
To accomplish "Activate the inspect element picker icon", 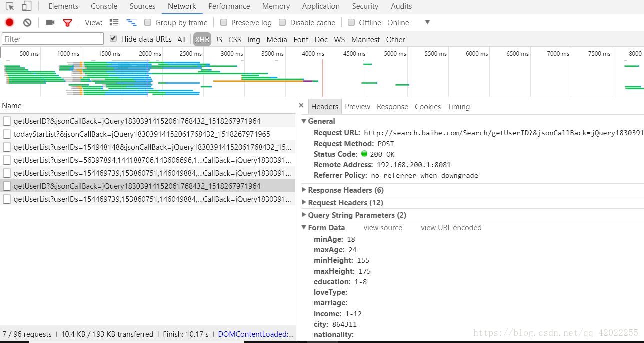I will tap(10, 6).
